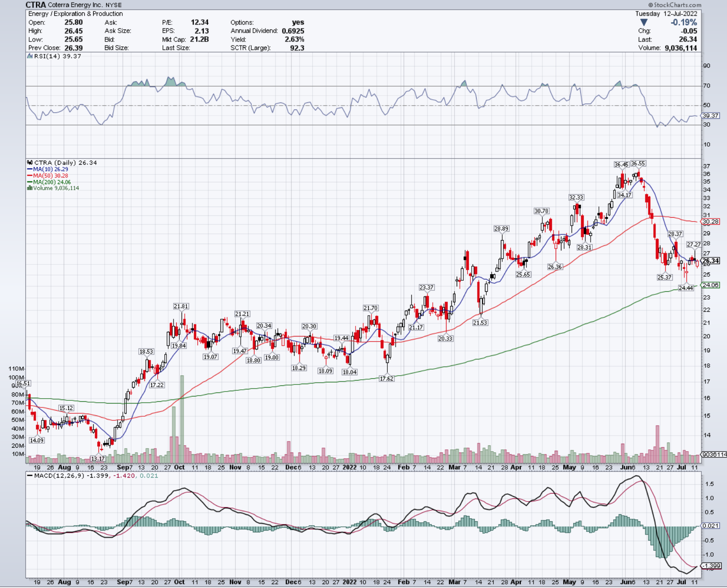Screen dimensions: 727x588
Task: Click the 21.53 price low label
Action: pyautogui.click(x=480, y=322)
